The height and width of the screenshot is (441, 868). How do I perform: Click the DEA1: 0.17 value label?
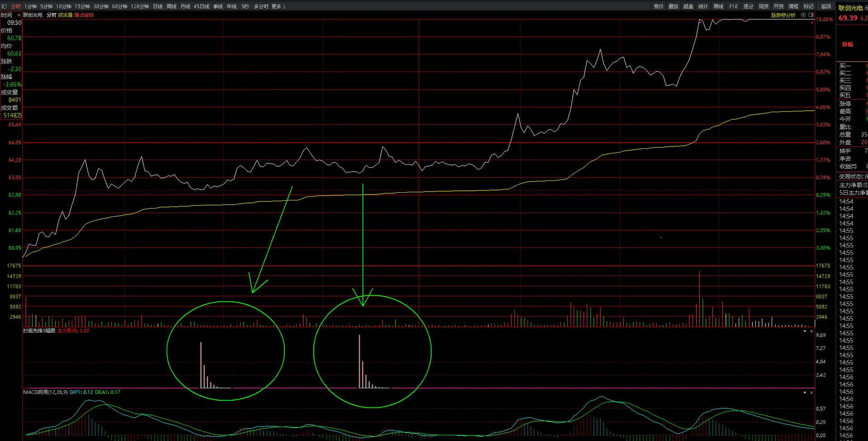[x=108, y=392]
